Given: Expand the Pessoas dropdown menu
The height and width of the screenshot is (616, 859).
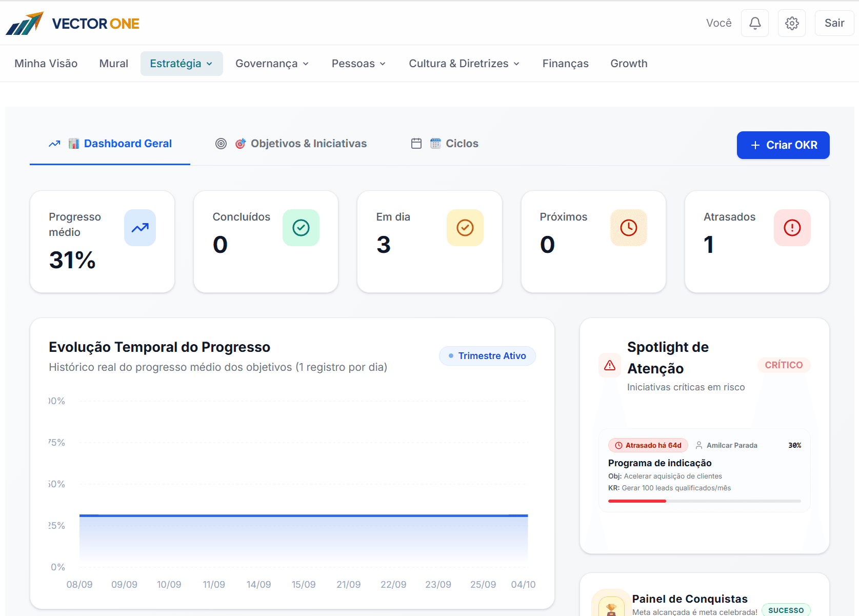Looking at the screenshot, I should 358,64.
